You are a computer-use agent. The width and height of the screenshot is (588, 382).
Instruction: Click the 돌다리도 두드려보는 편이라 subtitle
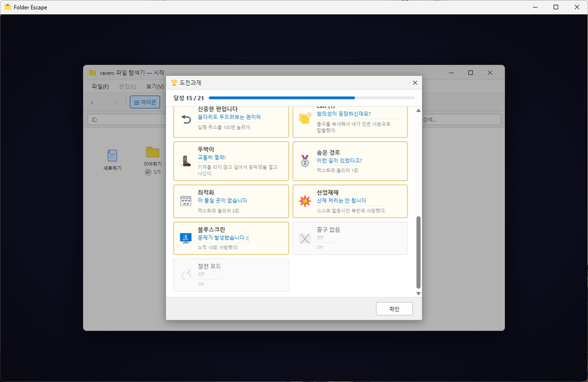[x=229, y=117]
